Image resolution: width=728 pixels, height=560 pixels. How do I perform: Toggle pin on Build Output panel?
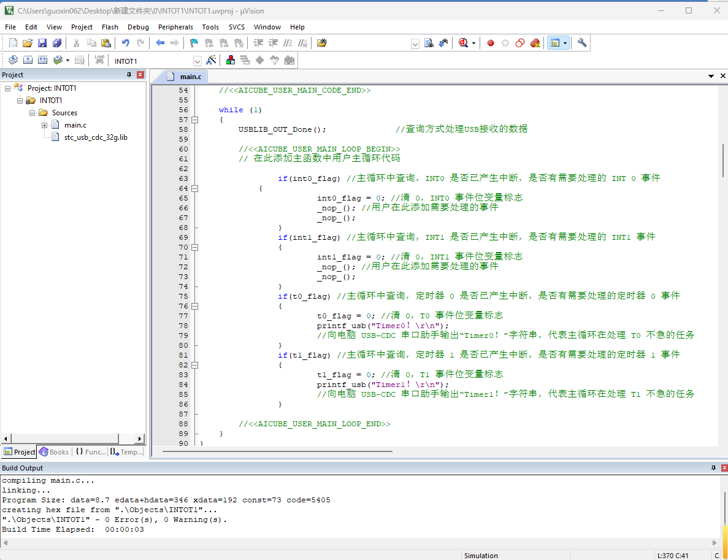714,468
